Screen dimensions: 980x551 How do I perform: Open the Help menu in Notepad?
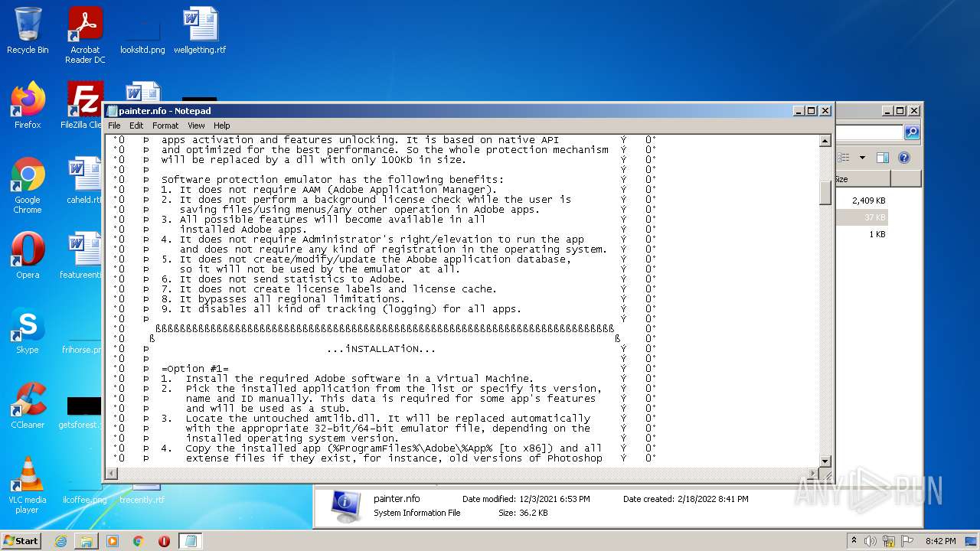(x=221, y=126)
